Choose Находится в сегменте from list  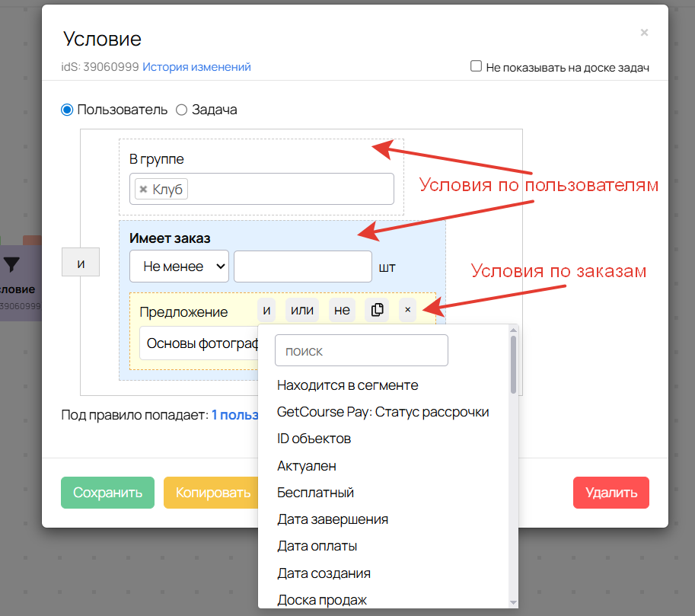click(347, 385)
